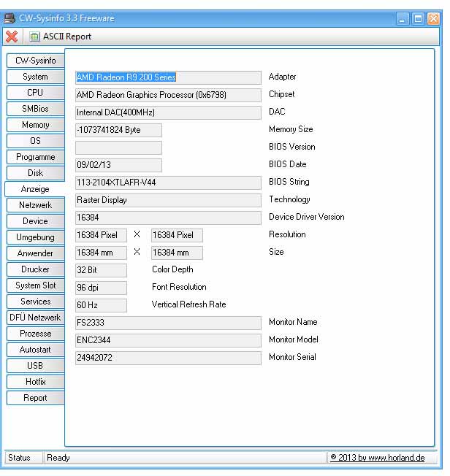Screen dimensions: 450x476
Task: Click the left Resolution Pixel field
Action: click(x=101, y=235)
